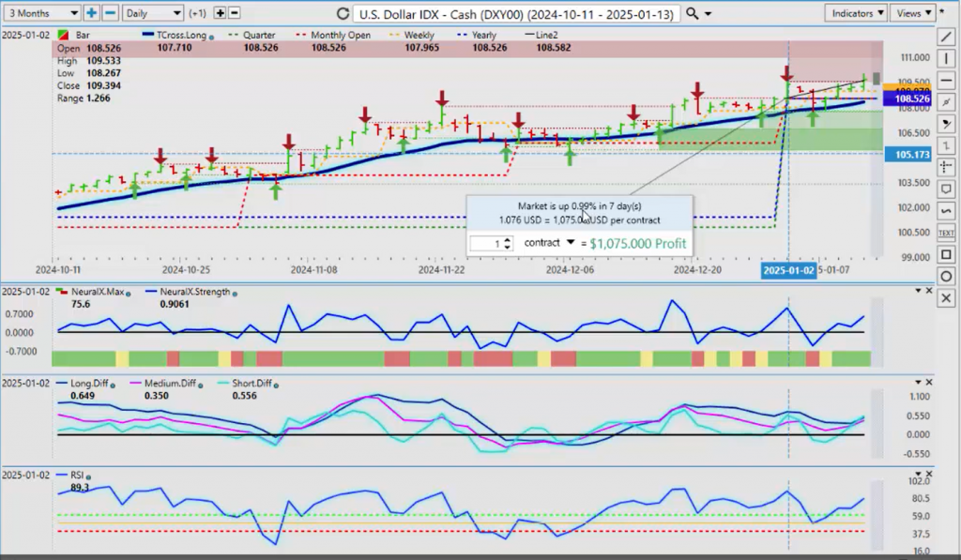Click the blue plus zoom-in button
This screenshot has width=961, height=560.
click(92, 13)
